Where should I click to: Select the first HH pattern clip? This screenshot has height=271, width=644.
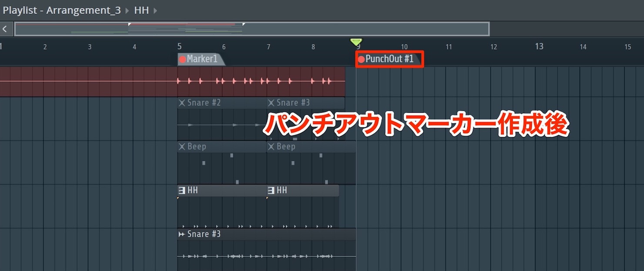point(222,207)
